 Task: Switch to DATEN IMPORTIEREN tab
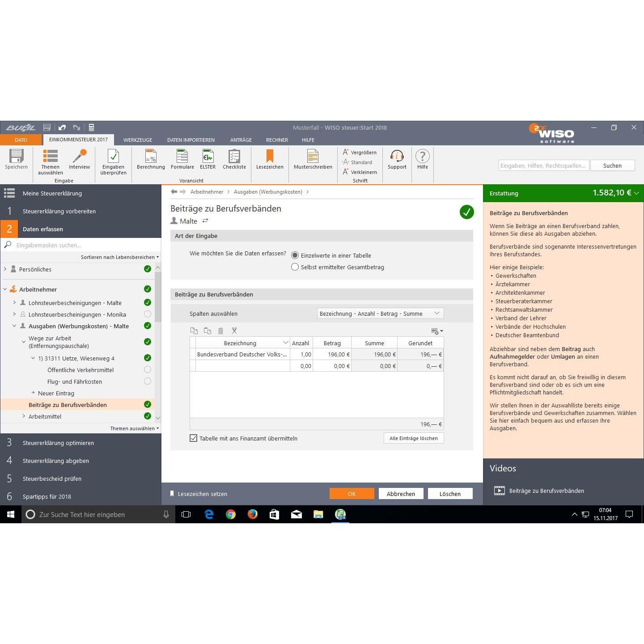pos(191,140)
